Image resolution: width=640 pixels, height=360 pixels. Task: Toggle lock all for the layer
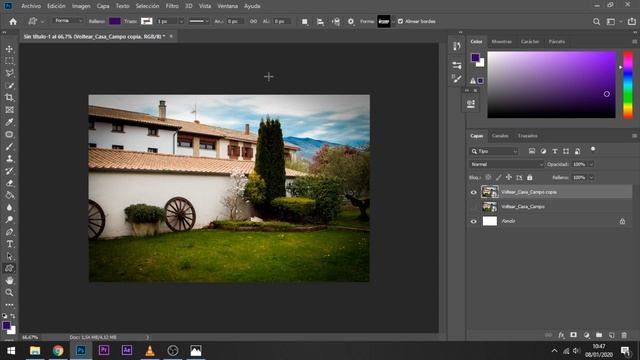(529, 178)
